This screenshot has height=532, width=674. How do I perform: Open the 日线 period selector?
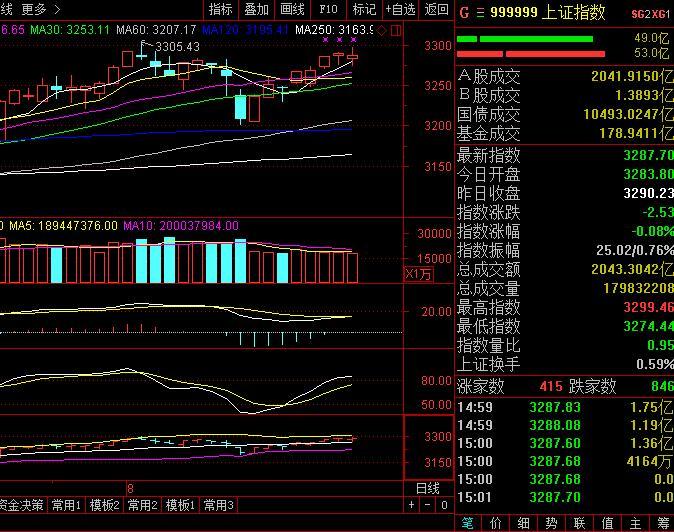point(427,488)
